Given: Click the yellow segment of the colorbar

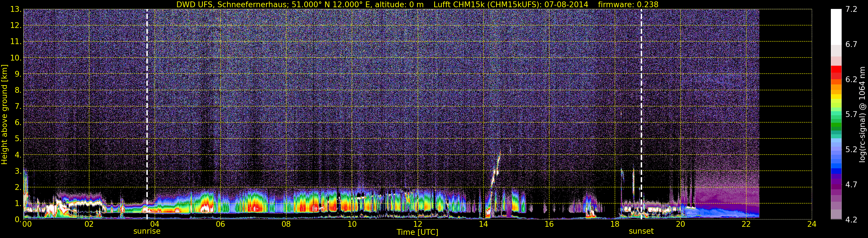Looking at the screenshot, I should [x=836, y=97].
